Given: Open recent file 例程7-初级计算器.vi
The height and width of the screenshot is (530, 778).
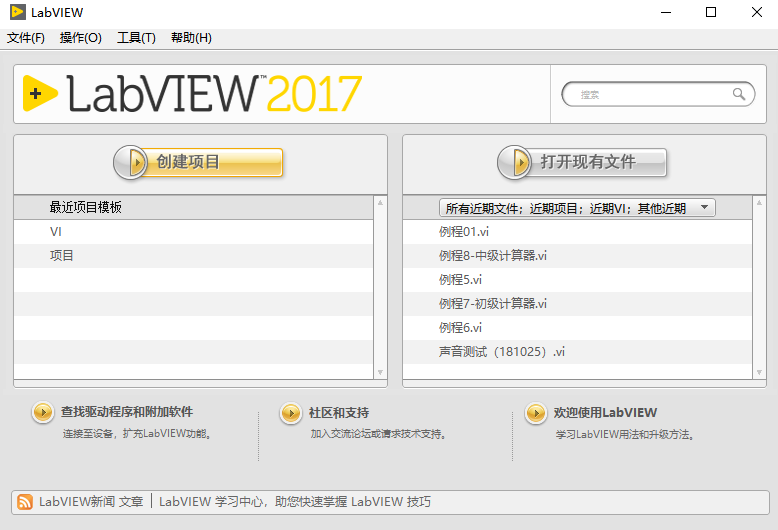Looking at the screenshot, I should pos(577,304).
